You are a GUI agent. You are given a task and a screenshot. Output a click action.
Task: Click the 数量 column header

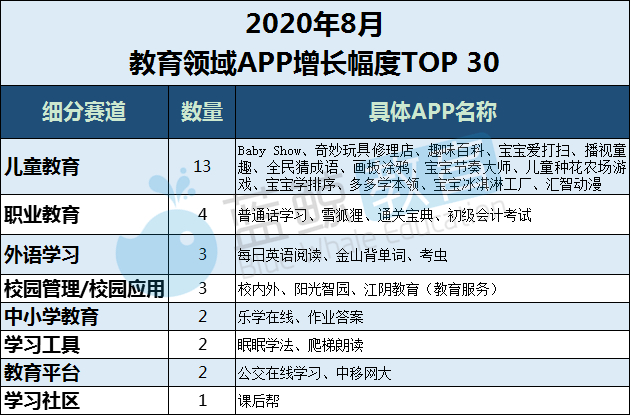tap(202, 112)
